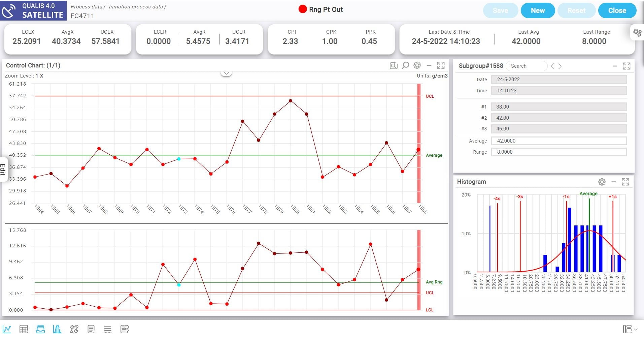Open Histogram panel settings gear
Viewport: 644px width, 337px height.
coord(602,182)
